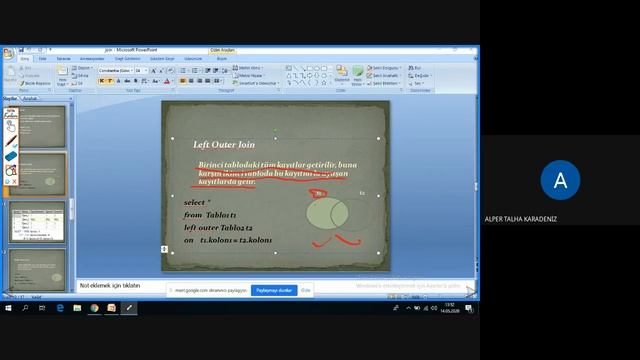The width and height of the screenshot is (640, 360).
Task: Add a new slide with Yeni Slayt
Action: 62,76
